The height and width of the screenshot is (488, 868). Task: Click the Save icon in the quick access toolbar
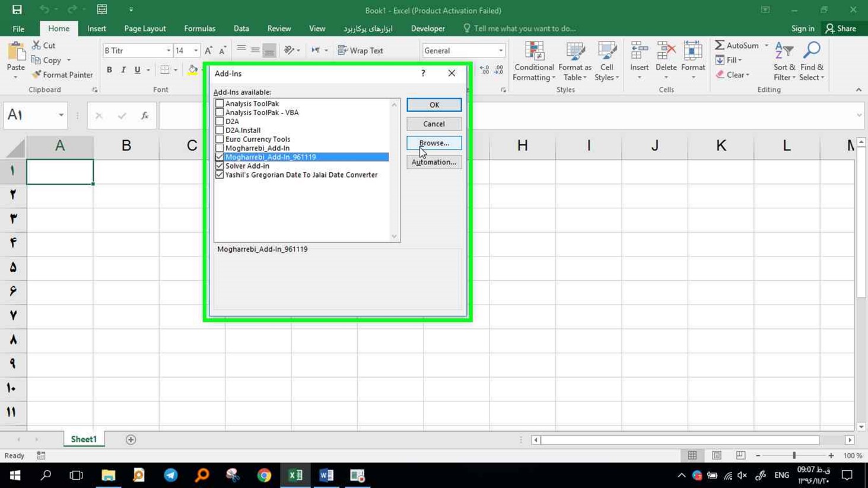click(17, 9)
